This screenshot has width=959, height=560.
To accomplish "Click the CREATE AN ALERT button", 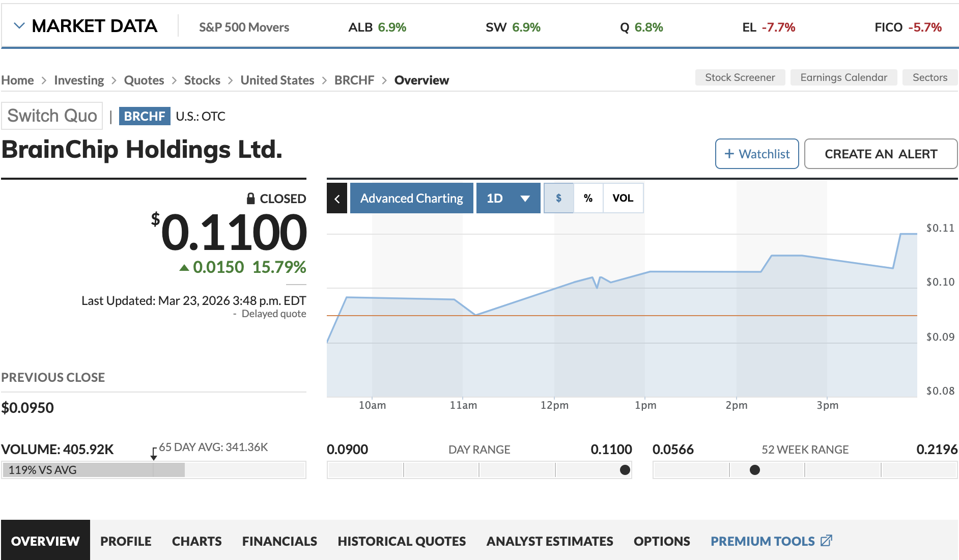I will coord(881,153).
